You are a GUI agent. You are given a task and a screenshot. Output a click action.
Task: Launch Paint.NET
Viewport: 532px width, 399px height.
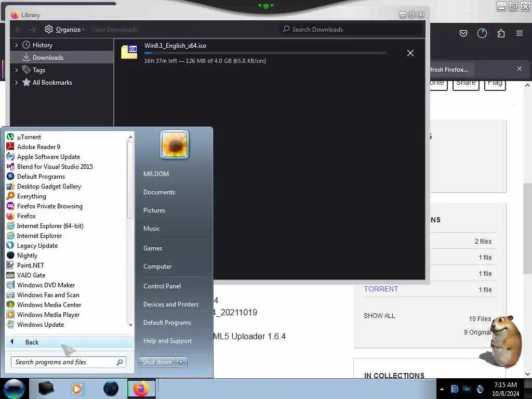tap(30, 264)
